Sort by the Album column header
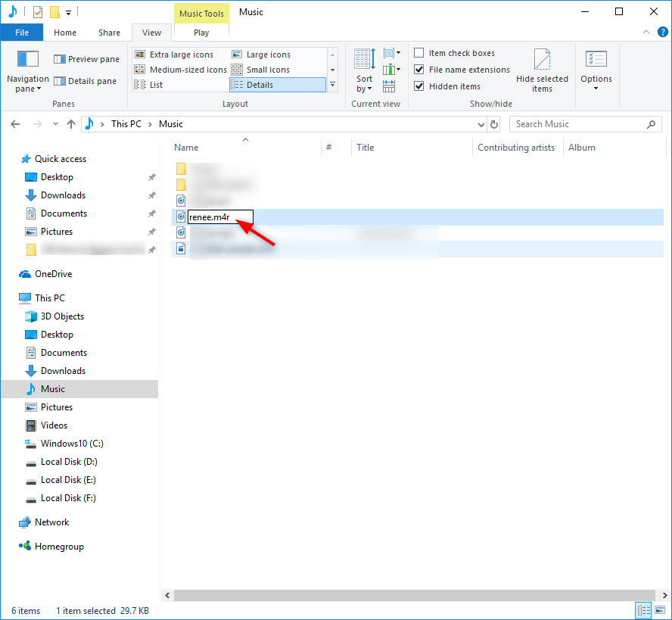Screen dimensions: 672x620 [x=582, y=148]
